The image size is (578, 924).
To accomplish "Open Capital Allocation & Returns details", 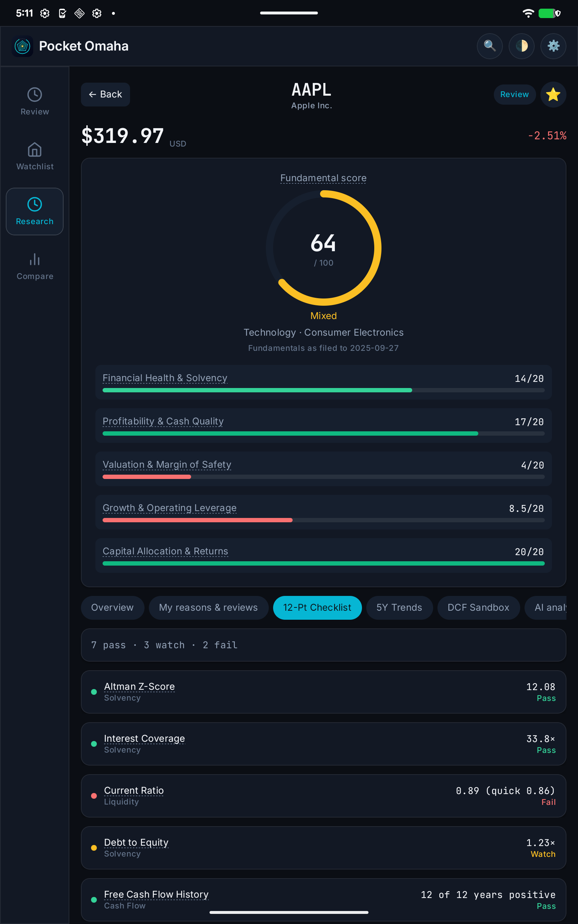I will pyautogui.click(x=323, y=555).
